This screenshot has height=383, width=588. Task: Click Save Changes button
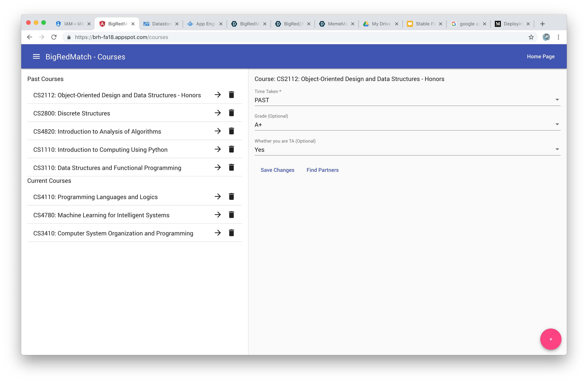pyautogui.click(x=277, y=170)
